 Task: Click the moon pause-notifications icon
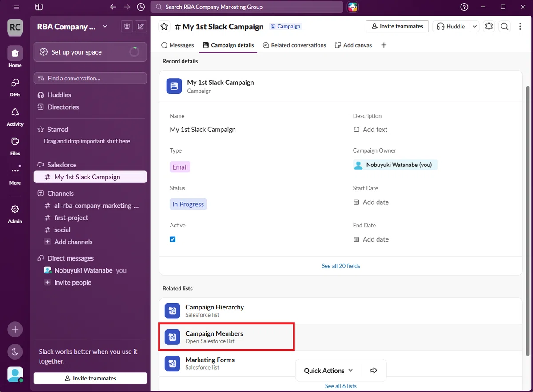[x=15, y=352]
